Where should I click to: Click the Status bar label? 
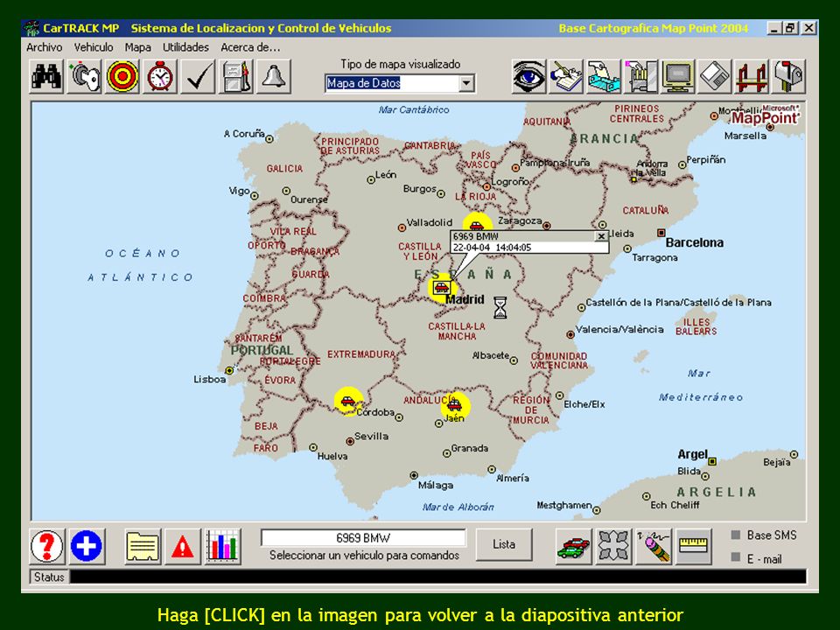(49, 577)
